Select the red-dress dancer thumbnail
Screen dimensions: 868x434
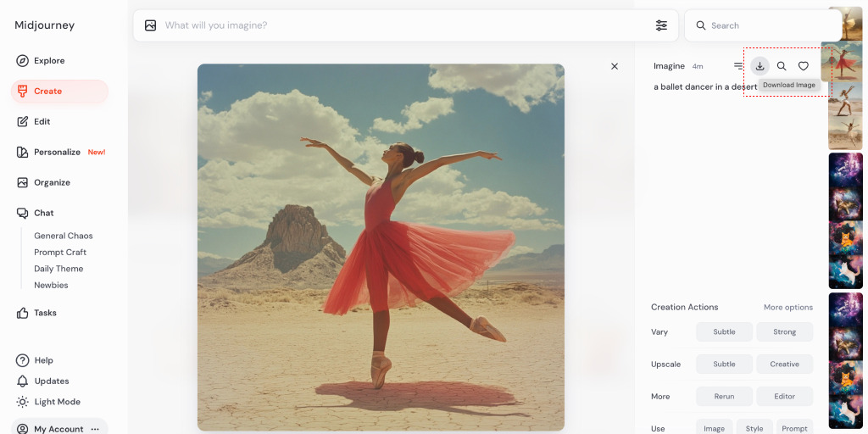click(x=842, y=61)
